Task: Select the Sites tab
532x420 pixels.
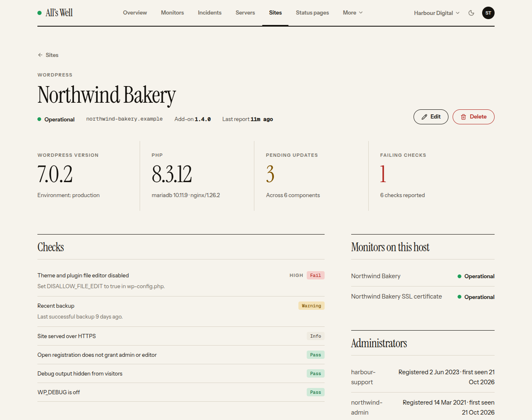Action: click(x=275, y=13)
